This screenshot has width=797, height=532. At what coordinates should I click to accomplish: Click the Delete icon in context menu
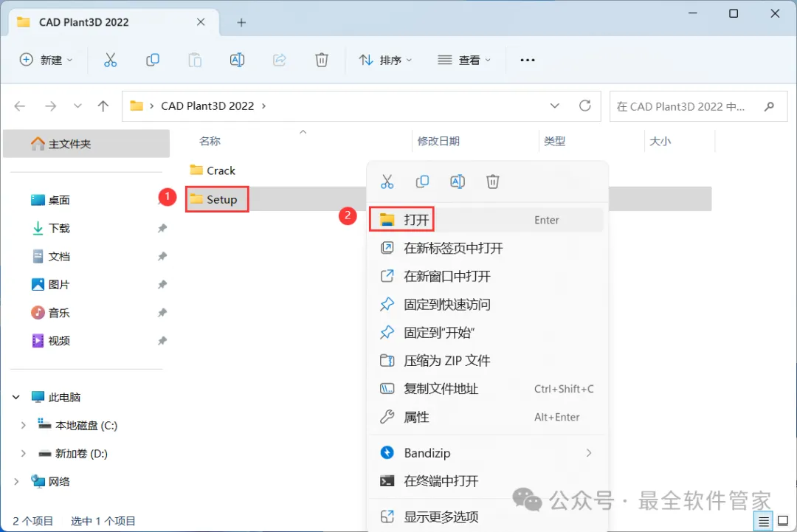[x=492, y=182]
